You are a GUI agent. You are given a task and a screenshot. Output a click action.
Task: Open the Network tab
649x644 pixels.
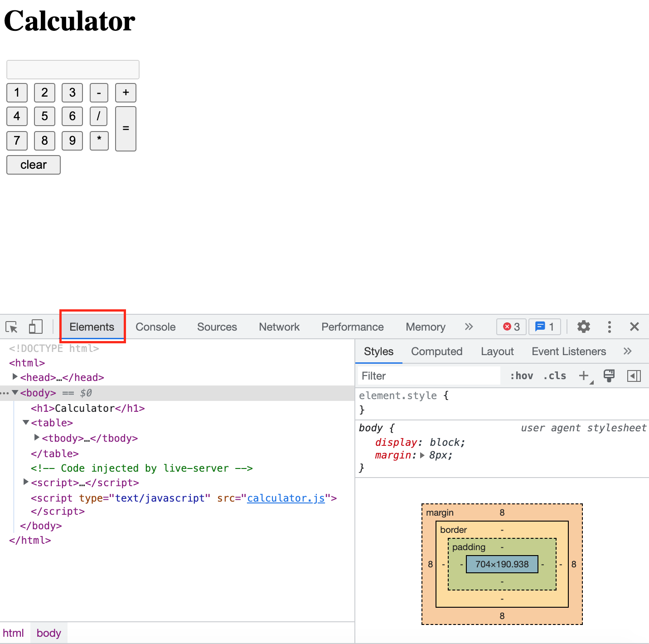click(279, 327)
